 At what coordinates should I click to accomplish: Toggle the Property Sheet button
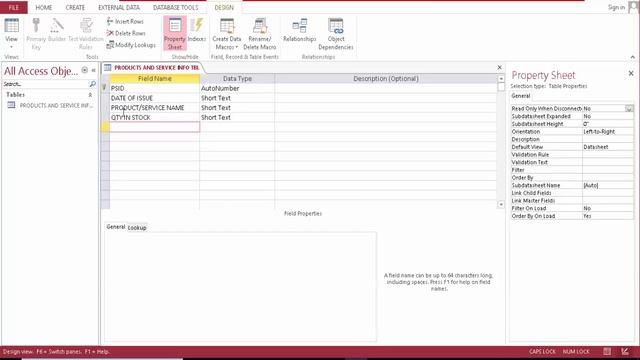[175, 34]
